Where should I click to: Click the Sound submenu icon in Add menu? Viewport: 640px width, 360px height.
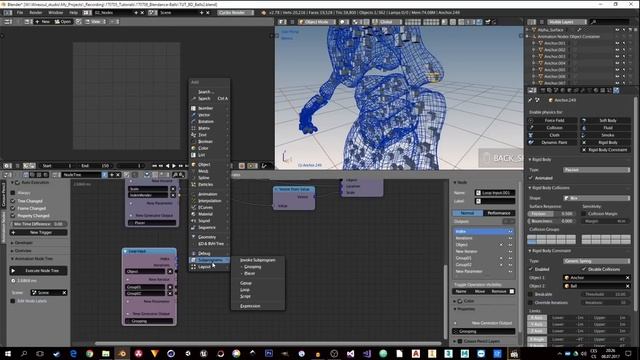click(193, 221)
